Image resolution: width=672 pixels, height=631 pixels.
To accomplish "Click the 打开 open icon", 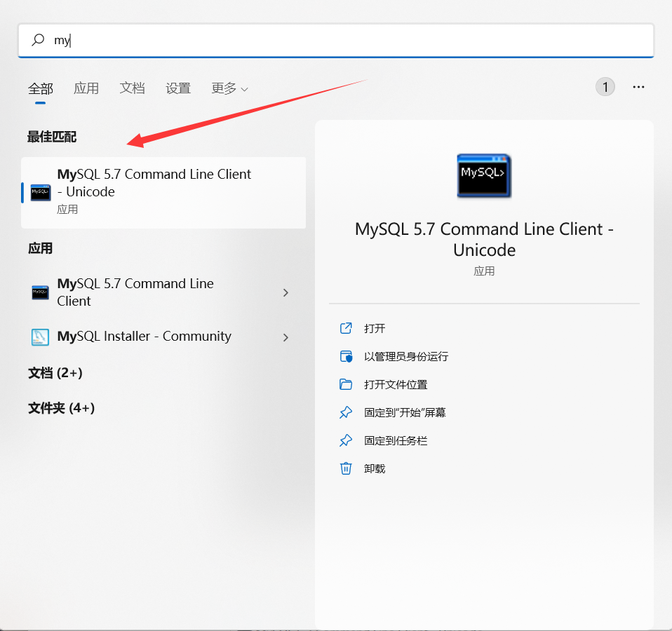I will pos(346,328).
